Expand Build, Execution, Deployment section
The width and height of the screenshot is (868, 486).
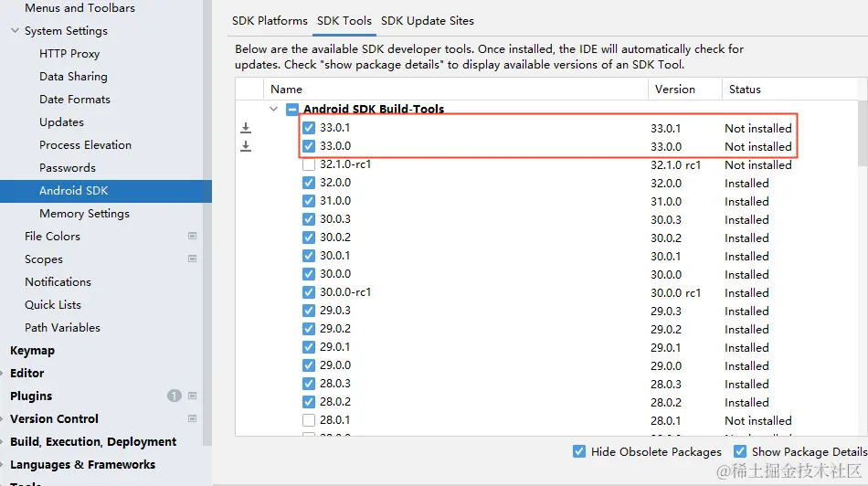click(2, 442)
